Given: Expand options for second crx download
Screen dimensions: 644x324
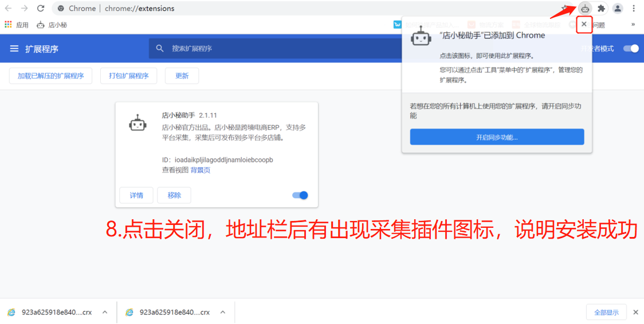Looking at the screenshot, I should pos(223,312).
